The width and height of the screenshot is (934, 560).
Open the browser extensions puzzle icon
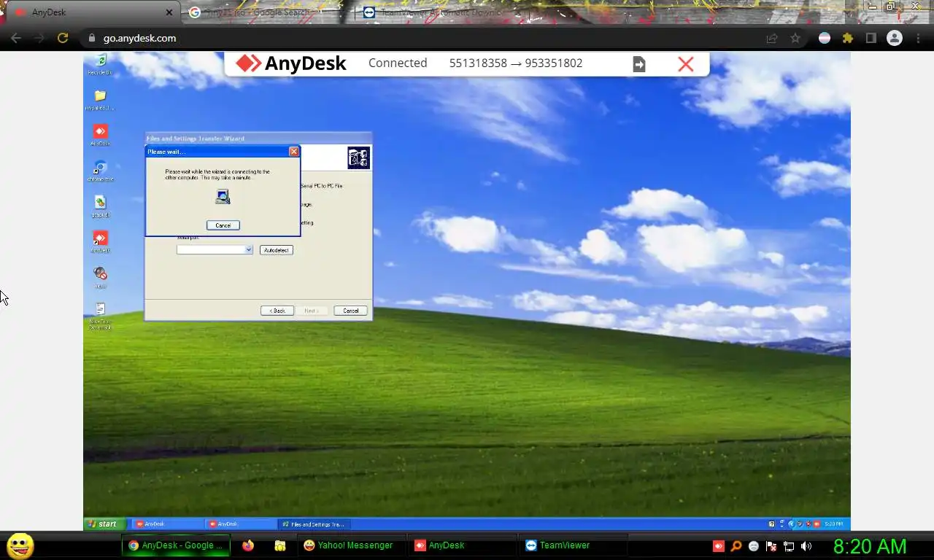pos(847,38)
